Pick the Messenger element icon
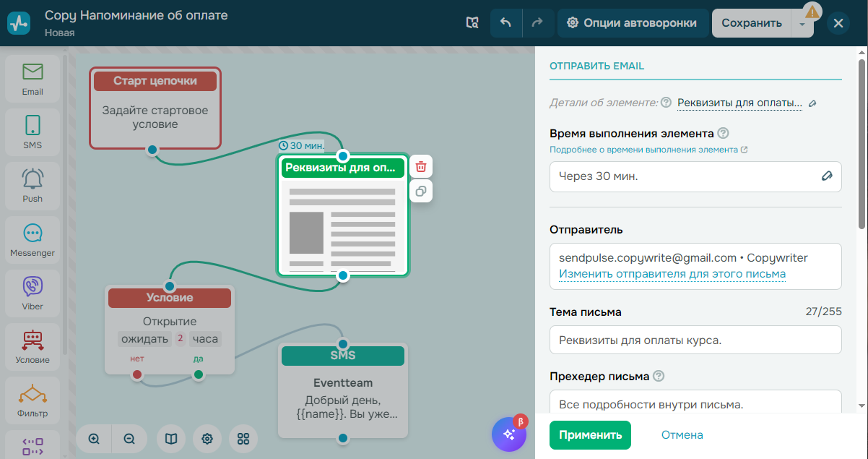Viewport: 868px width, 459px height. tap(32, 239)
